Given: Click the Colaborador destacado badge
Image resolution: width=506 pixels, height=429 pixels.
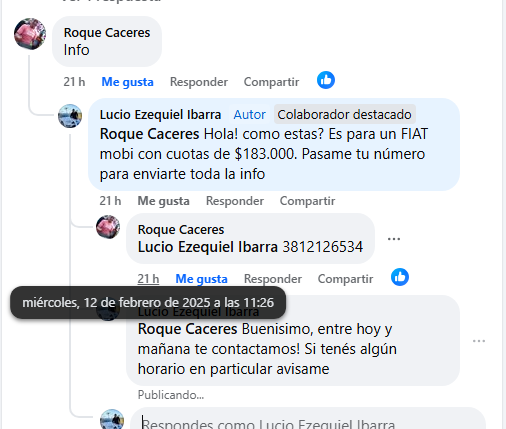Looking at the screenshot, I should click(x=345, y=114).
